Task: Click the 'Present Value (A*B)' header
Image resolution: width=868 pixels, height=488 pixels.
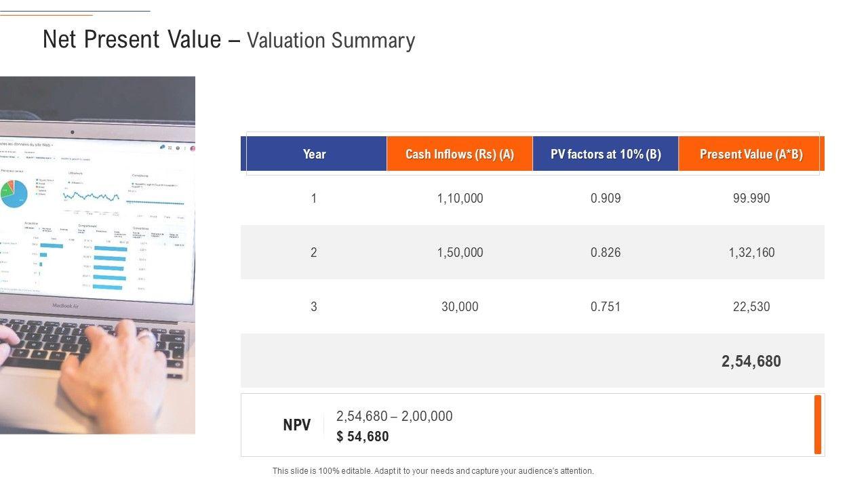Action: pyautogui.click(x=751, y=154)
